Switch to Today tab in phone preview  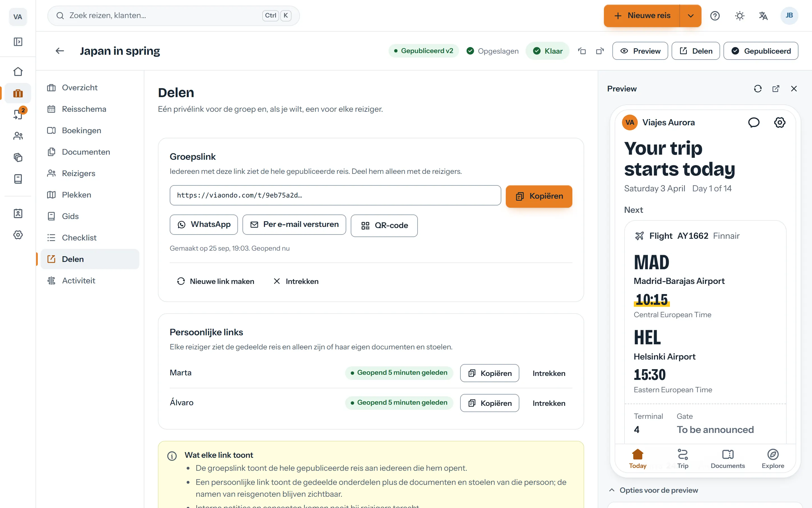[637, 459]
